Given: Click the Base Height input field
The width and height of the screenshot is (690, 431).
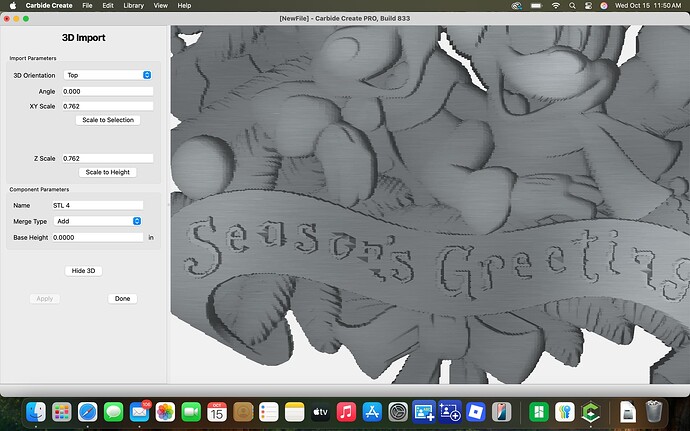Looking at the screenshot, I should [98, 237].
